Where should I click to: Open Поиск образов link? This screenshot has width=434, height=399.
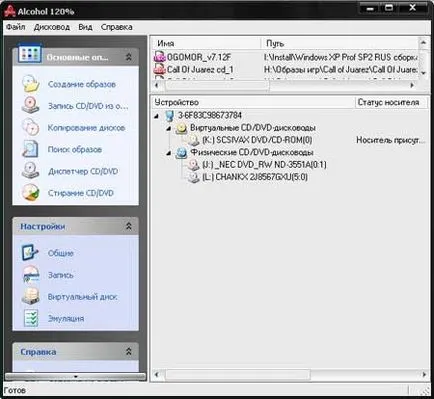point(75,149)
